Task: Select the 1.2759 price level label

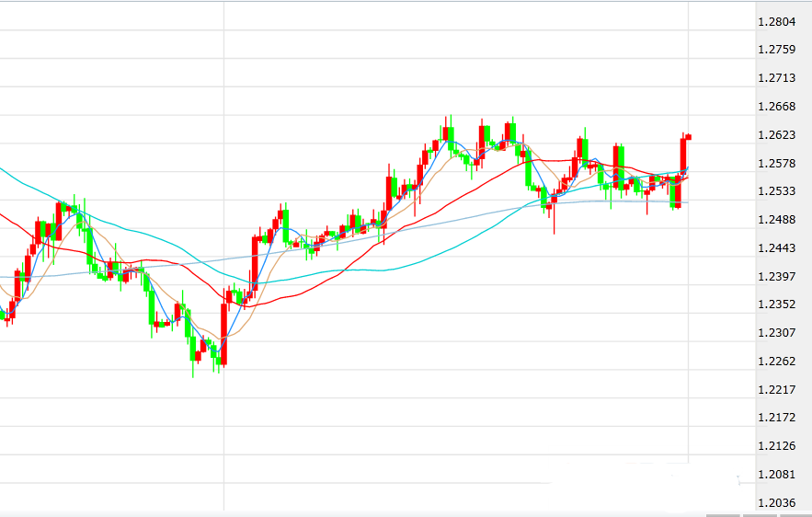Action: (776, 50)
